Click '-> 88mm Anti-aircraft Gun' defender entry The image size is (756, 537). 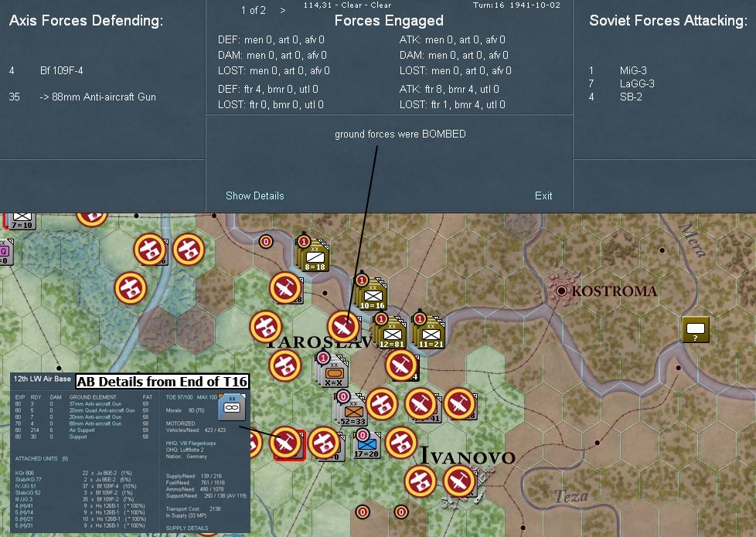click(98, 97)
